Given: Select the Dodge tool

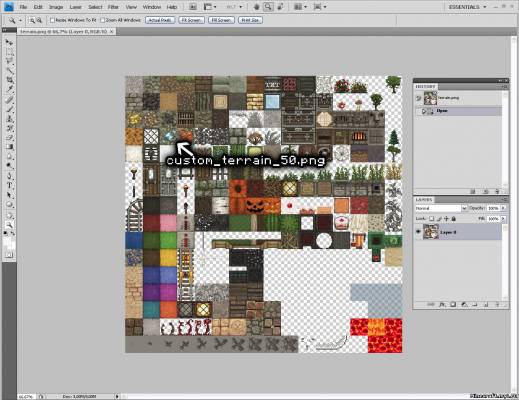Looking at the screenshot, I should (9, 165).
